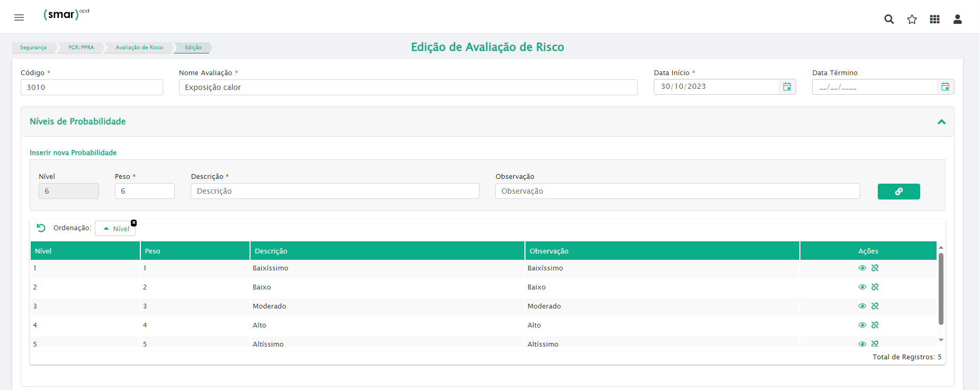Go to the Segurança breadcrumb
This screenshot has width=980, height=390.
33,48
